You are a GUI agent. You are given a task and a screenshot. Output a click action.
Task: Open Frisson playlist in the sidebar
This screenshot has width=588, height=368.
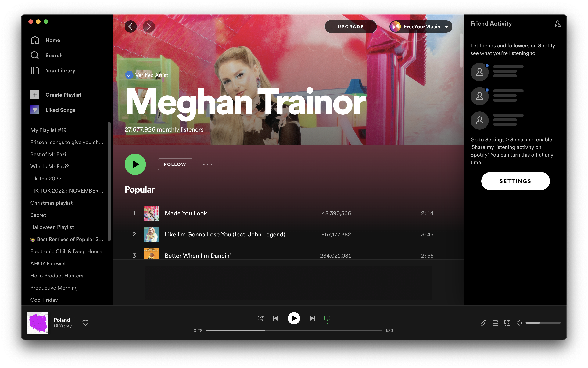tap(67, 142)
